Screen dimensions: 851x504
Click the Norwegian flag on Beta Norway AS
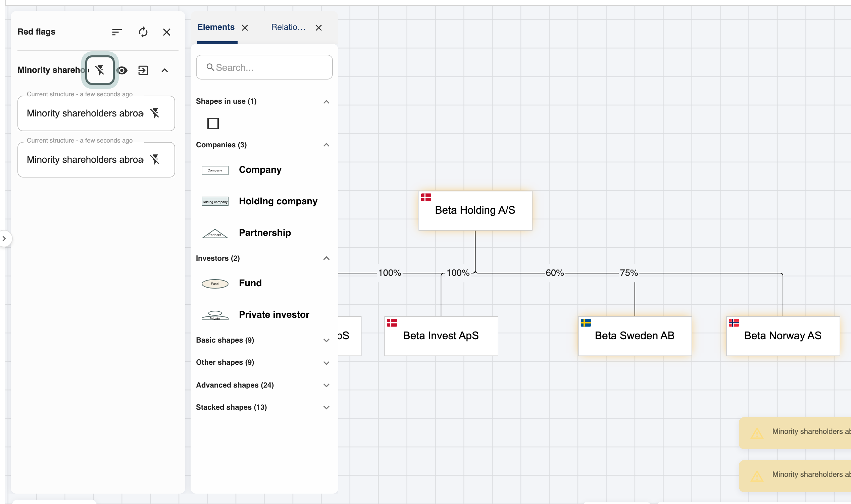tap(734, 322)
